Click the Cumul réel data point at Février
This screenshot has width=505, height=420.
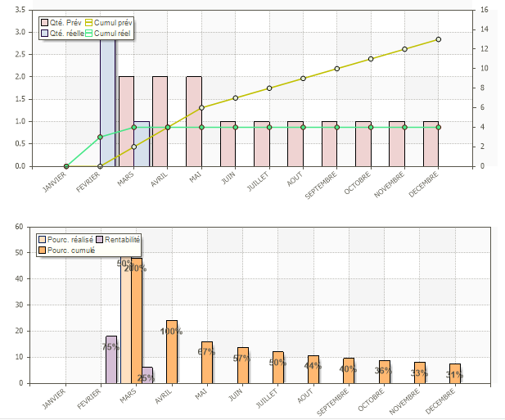[100, 137]
